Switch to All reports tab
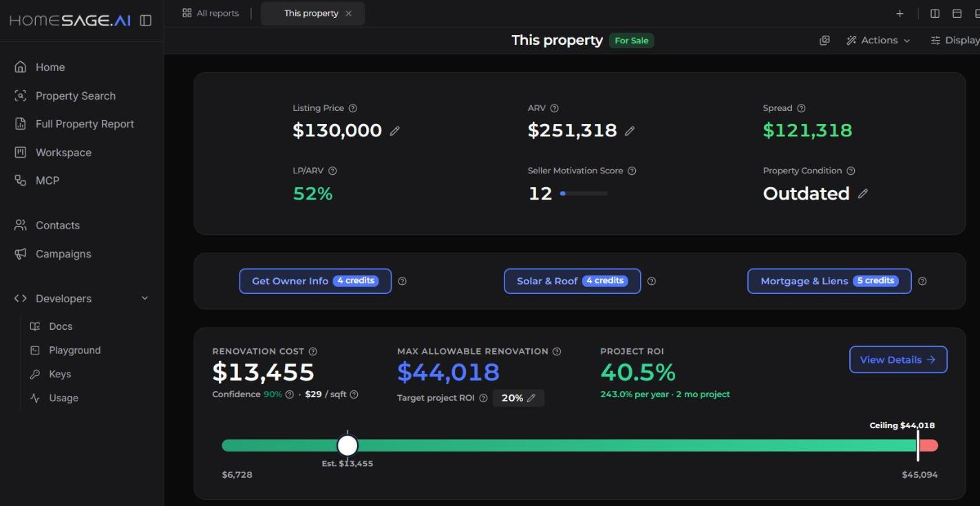This screenshot has width=980, height=506. [x=211, y=13]
